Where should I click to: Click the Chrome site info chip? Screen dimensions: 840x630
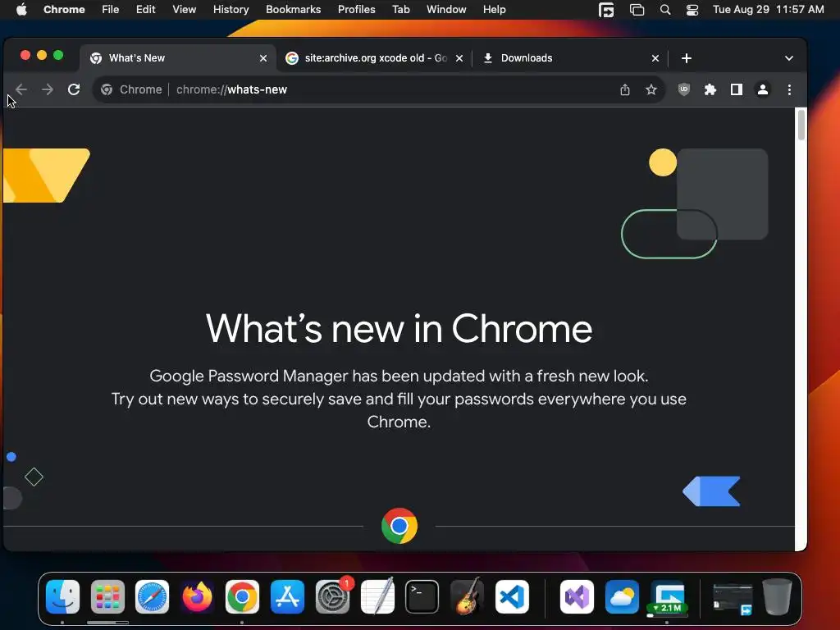pos(132,89)
